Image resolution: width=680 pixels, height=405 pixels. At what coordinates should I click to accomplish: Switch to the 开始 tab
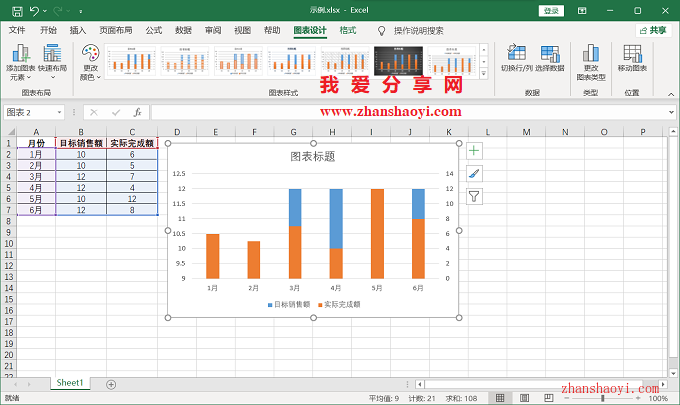[x=48, y=30]
